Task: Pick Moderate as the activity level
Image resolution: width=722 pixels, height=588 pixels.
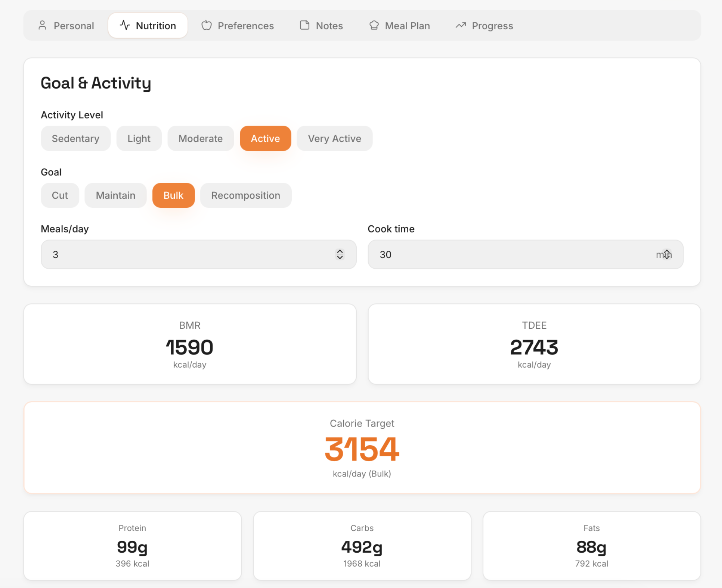Action: click(x=200, y=138)
